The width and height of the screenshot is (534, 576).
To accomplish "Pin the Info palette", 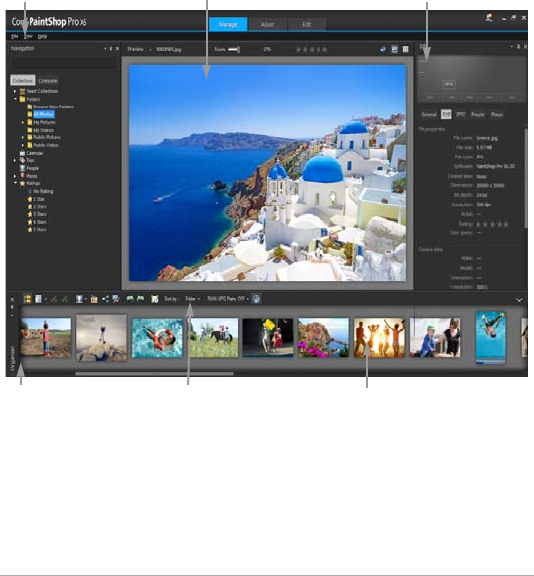I will (518, 47).
